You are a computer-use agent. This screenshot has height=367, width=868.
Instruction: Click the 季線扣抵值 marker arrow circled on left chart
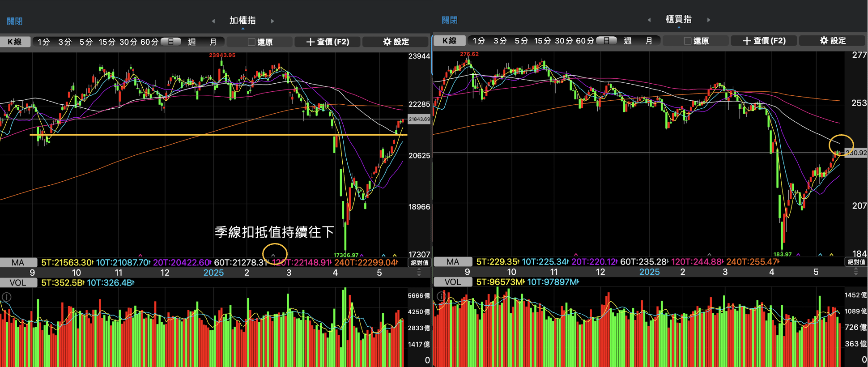click(273, 255)
